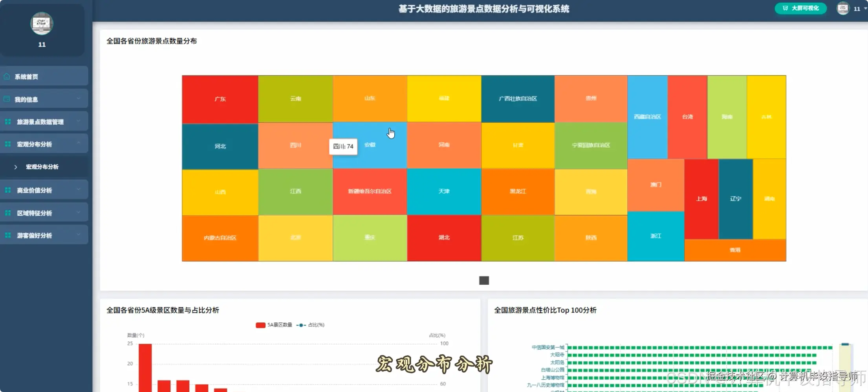The width and height of the screenshot is (868, 392).
Task: Click the 游客偏好分析 grid icon
Action: click(x=7, y=235)
